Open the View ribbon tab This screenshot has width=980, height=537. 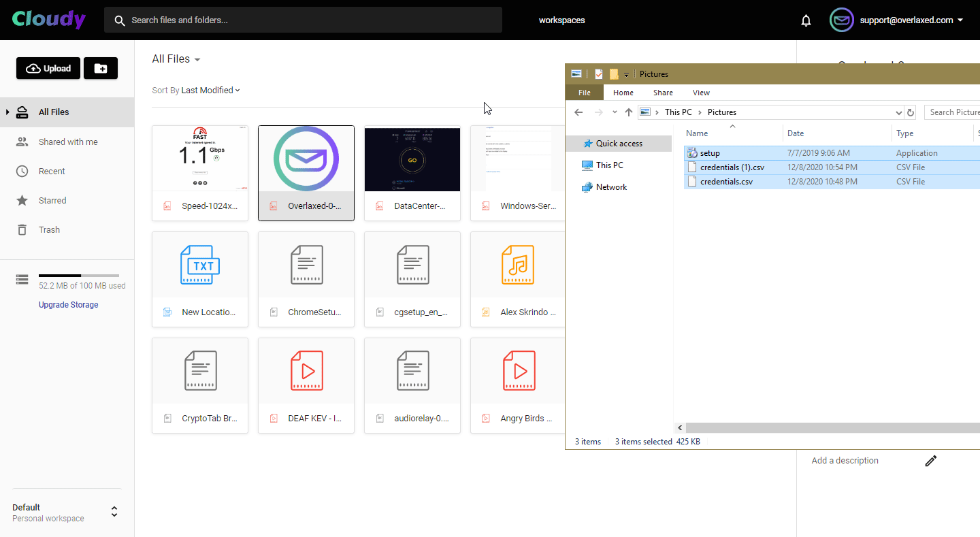tap(701, 93)
